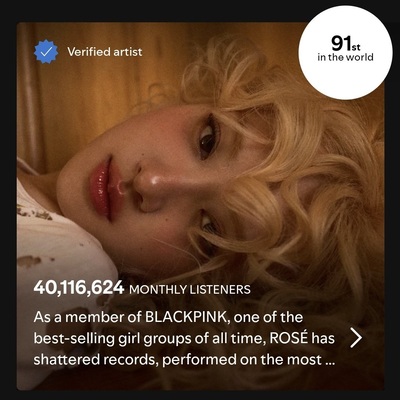This screenshot has height=400, width=400.
Task: Click the 'st' superscript beside 91
Action: point(354,48)
